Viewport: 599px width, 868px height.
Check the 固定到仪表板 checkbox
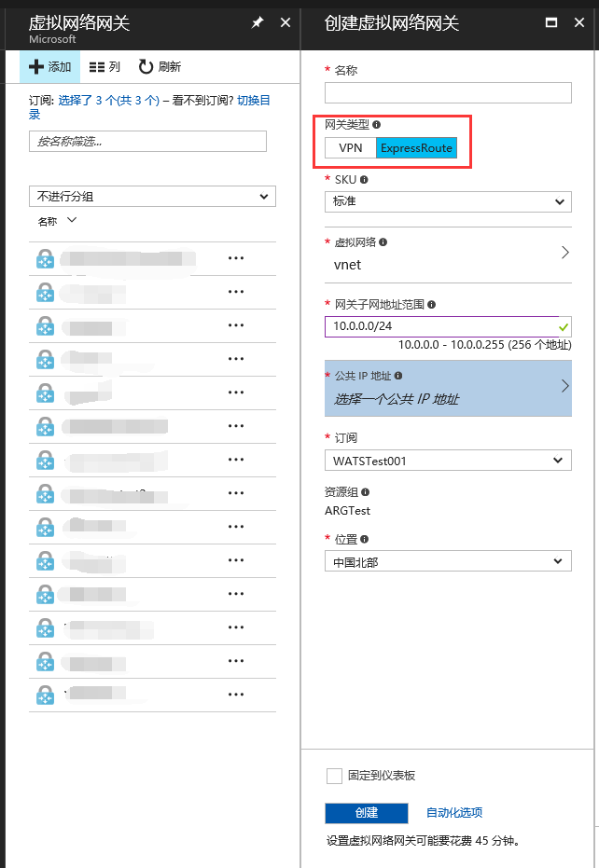coord(334,776)
